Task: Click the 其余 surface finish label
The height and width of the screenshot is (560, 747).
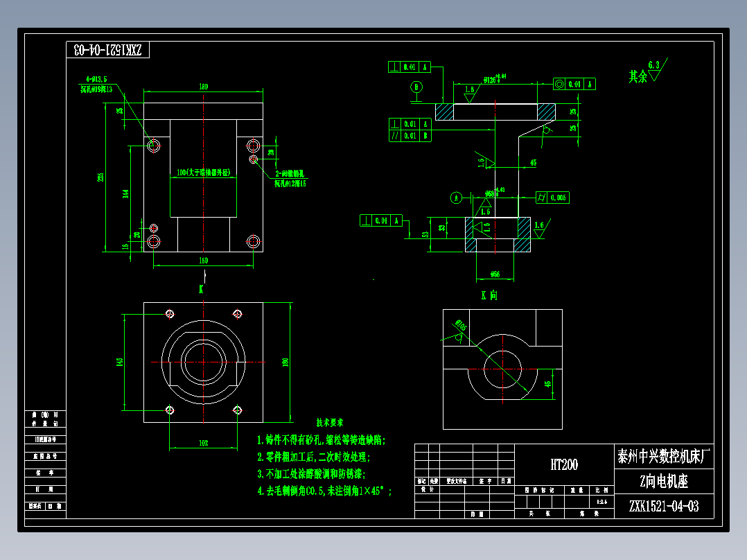Action: coord(638,76)
